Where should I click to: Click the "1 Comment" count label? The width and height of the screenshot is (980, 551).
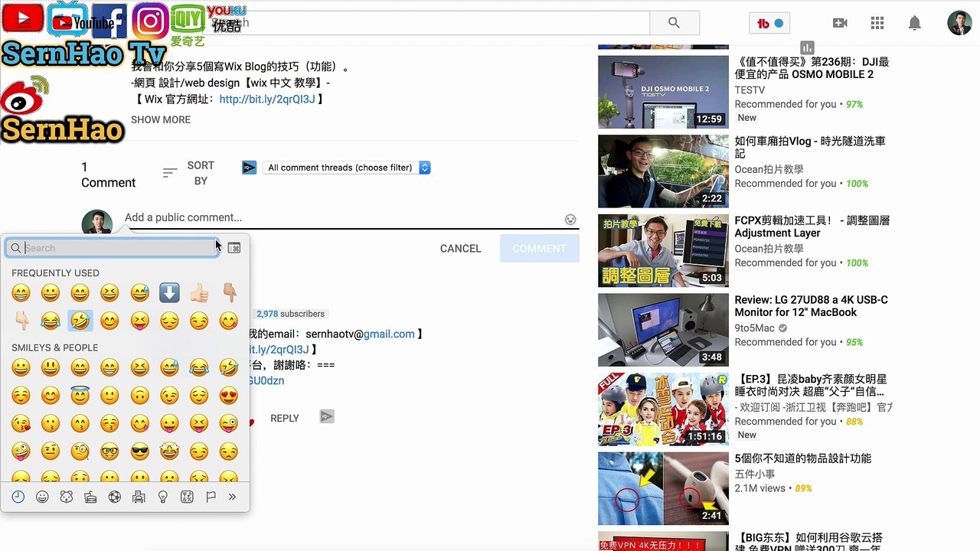coord(108,174)
